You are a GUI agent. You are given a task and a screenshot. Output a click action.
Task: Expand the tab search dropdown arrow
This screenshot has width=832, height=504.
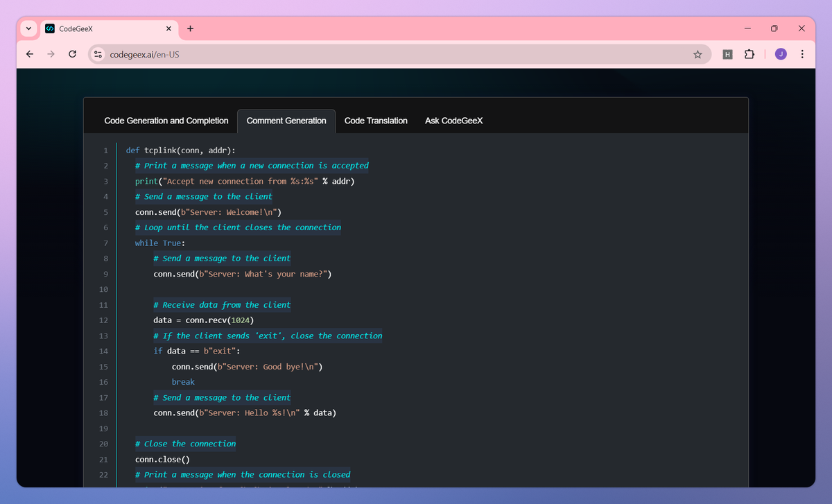(28, 28)
